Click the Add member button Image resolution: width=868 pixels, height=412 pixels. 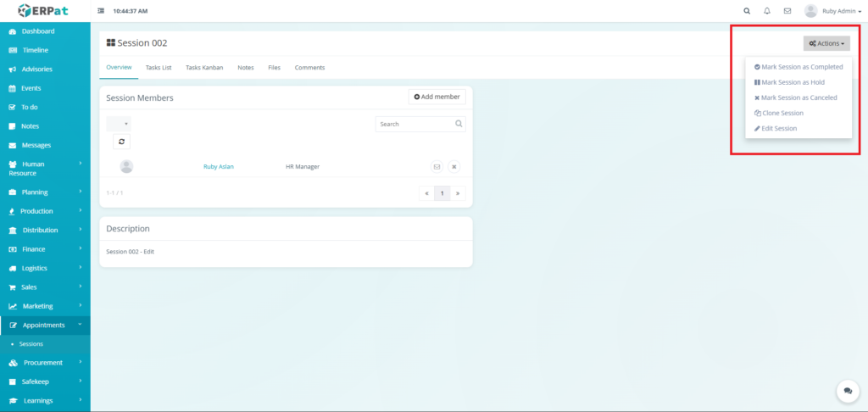(437, 97)
